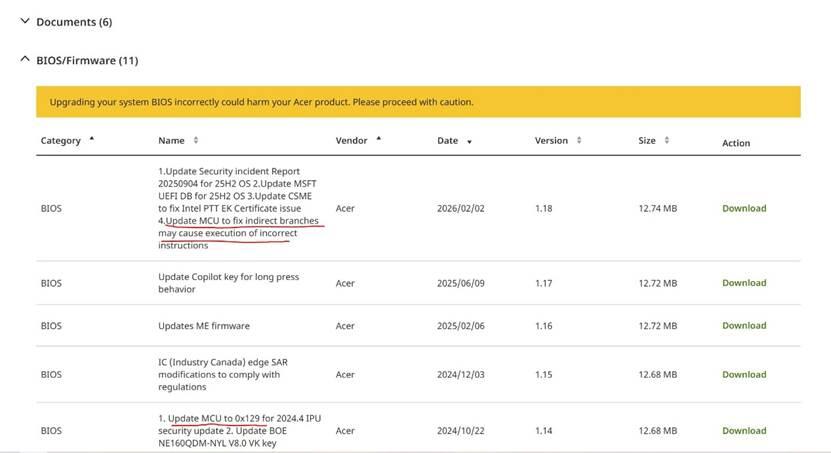Download BIOS version 1.17
The image size is (831, 453).
point(744,283)
